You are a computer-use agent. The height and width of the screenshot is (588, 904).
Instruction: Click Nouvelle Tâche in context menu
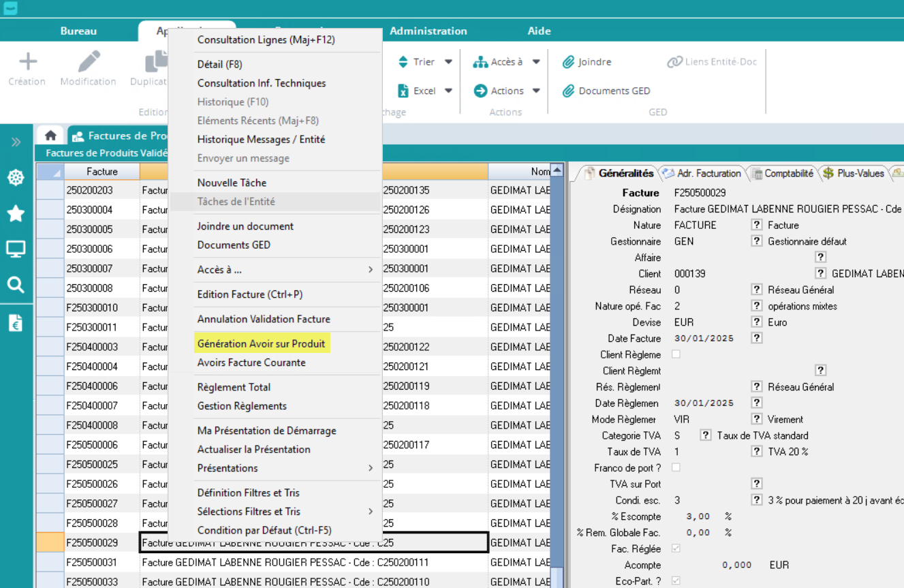coord(232,183)
